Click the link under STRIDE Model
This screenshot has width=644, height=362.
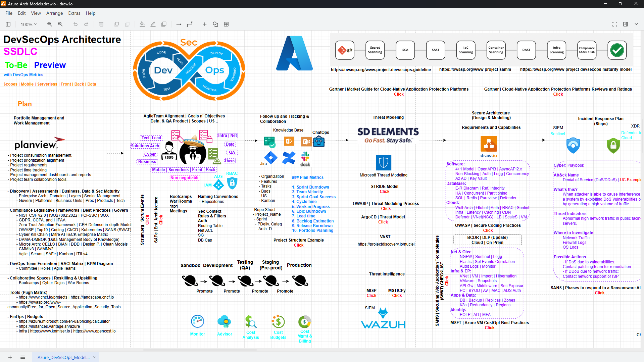[385, 192]
